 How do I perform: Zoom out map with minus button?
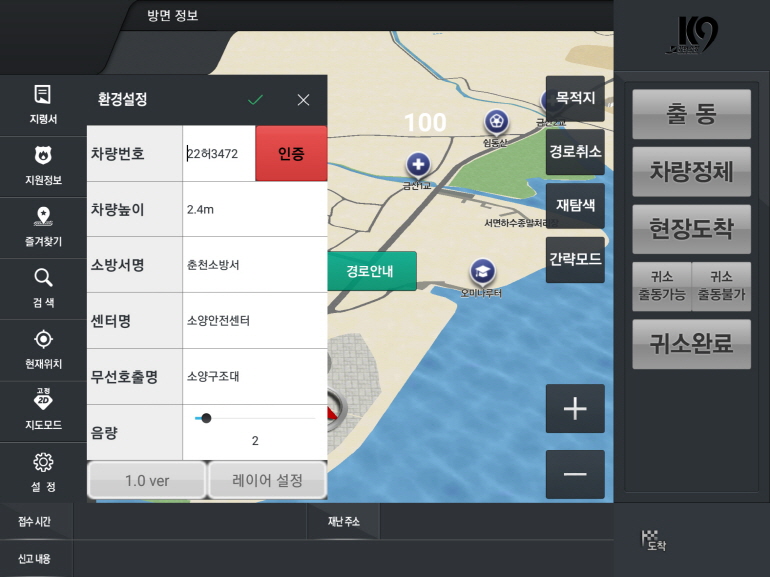click(x=575, y=474)
